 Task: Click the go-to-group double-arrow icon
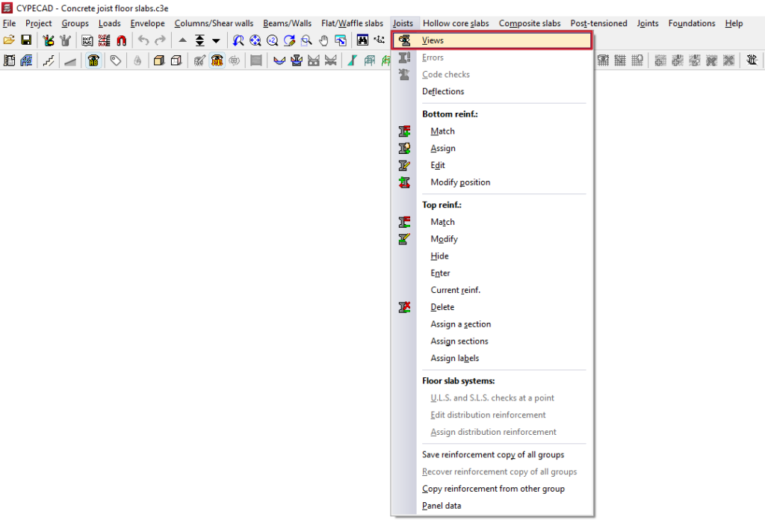coord(199,40)
